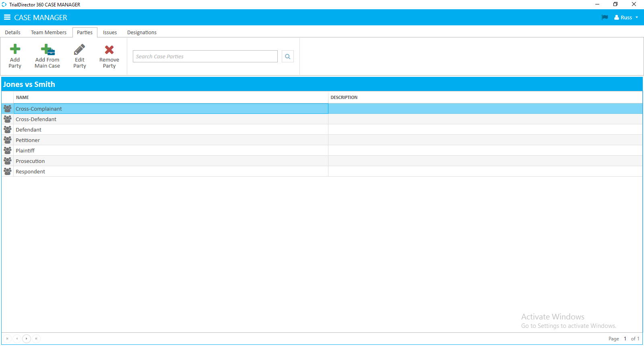
Task: Open the Designations tab
Action: click(x=142, y=32)
